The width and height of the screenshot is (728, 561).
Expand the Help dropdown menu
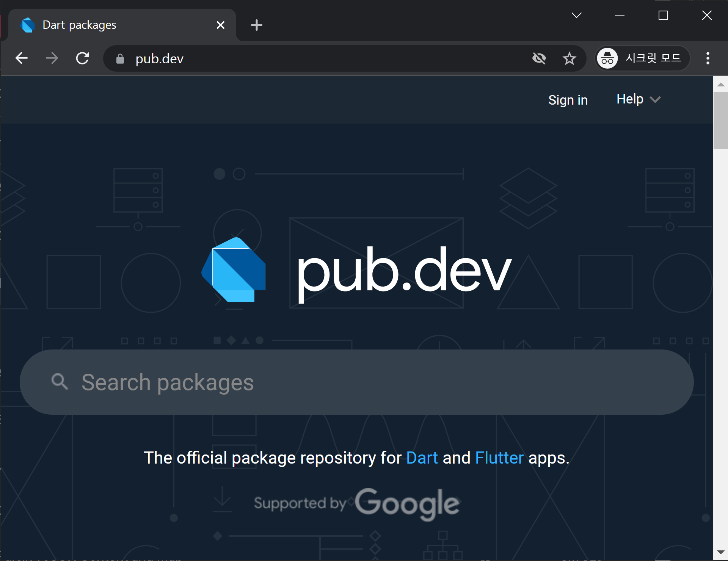(x=638, y=99)
